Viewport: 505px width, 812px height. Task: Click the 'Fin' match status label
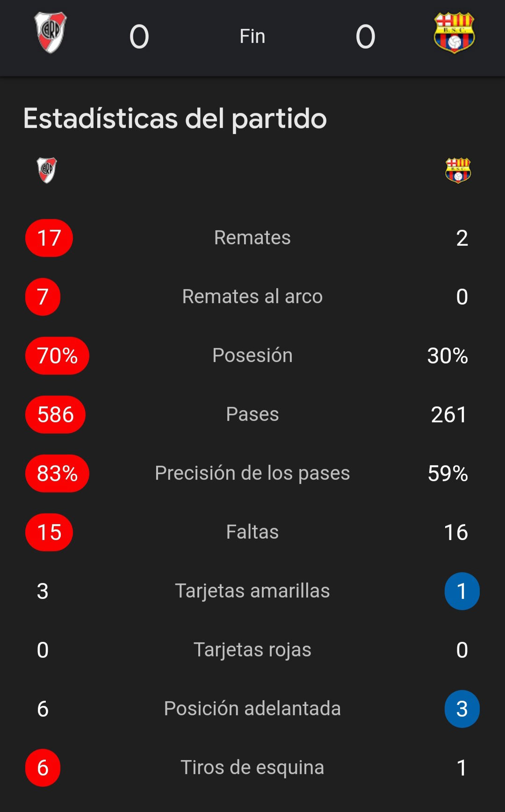point(252,36)
